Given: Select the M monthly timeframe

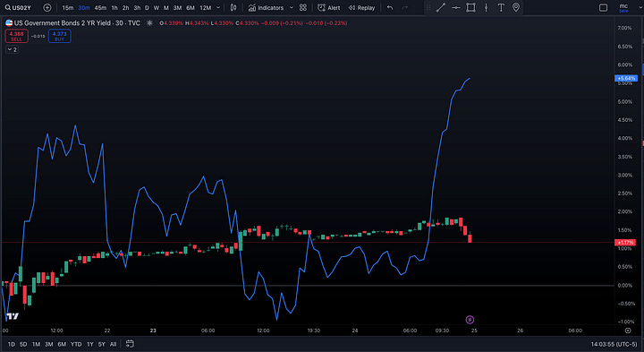Looking at the screenshot, I should (166, 7).
